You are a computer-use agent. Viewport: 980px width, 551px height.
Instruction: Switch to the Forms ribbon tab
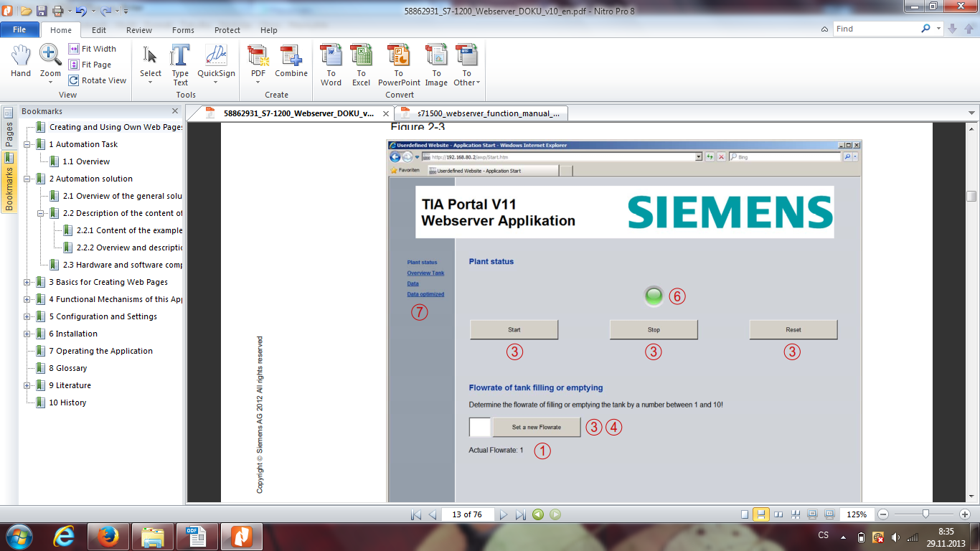point(183,30)
